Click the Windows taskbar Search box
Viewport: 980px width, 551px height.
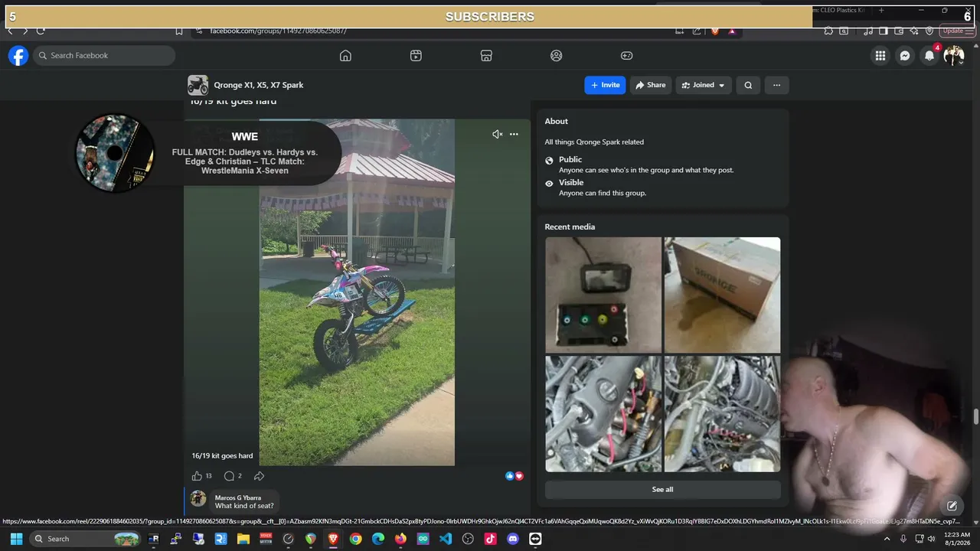click(x=87, y=539)
